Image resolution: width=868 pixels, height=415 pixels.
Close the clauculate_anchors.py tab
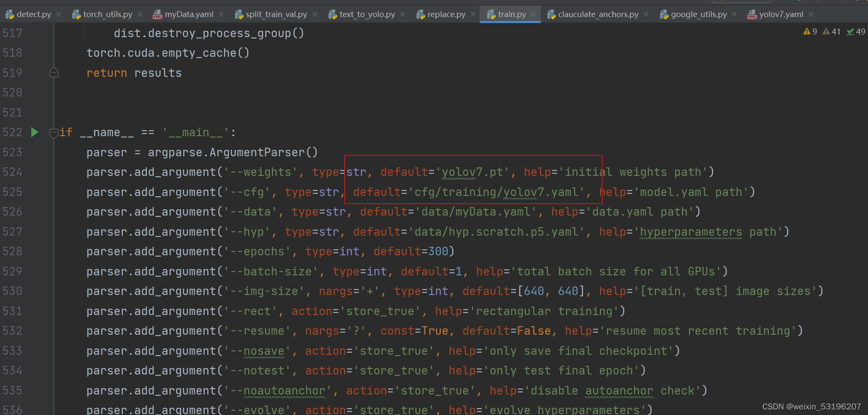(x=646, y=14)
